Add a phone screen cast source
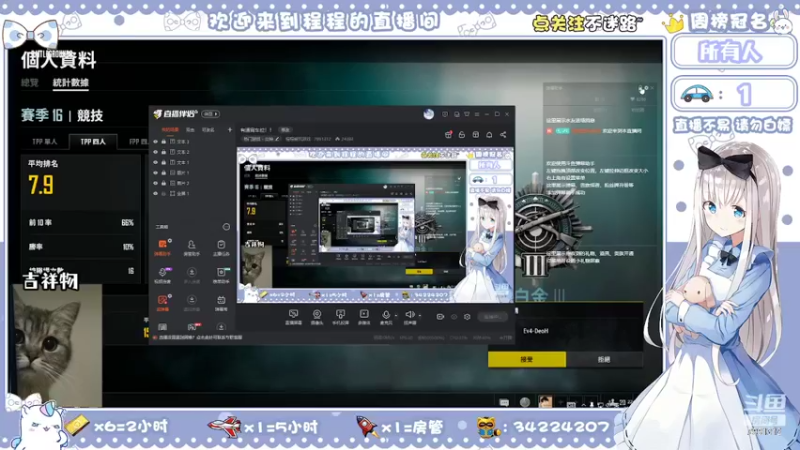 pos(340,317)
